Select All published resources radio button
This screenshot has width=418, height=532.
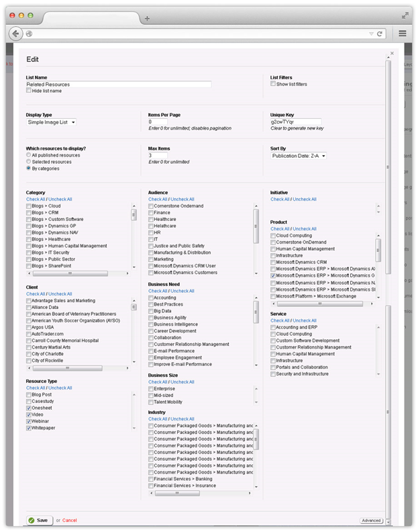(28, 154)
